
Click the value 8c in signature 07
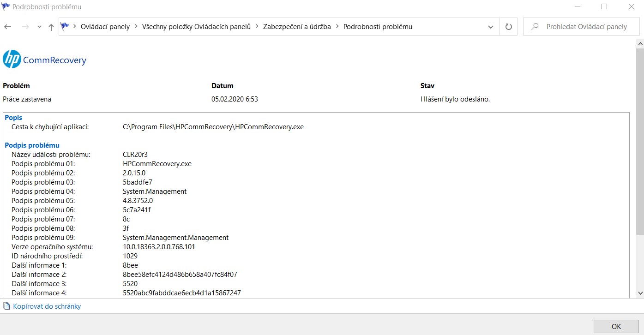click(126, 219)
